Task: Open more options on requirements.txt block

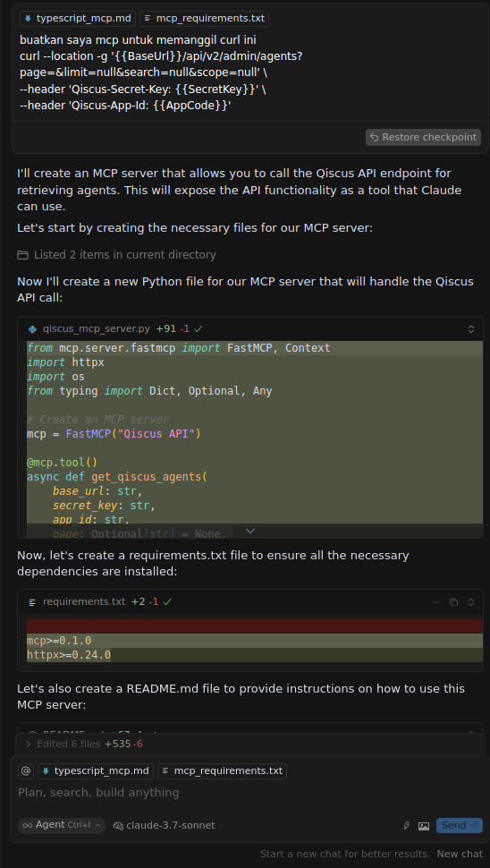Action: point(435,601)
